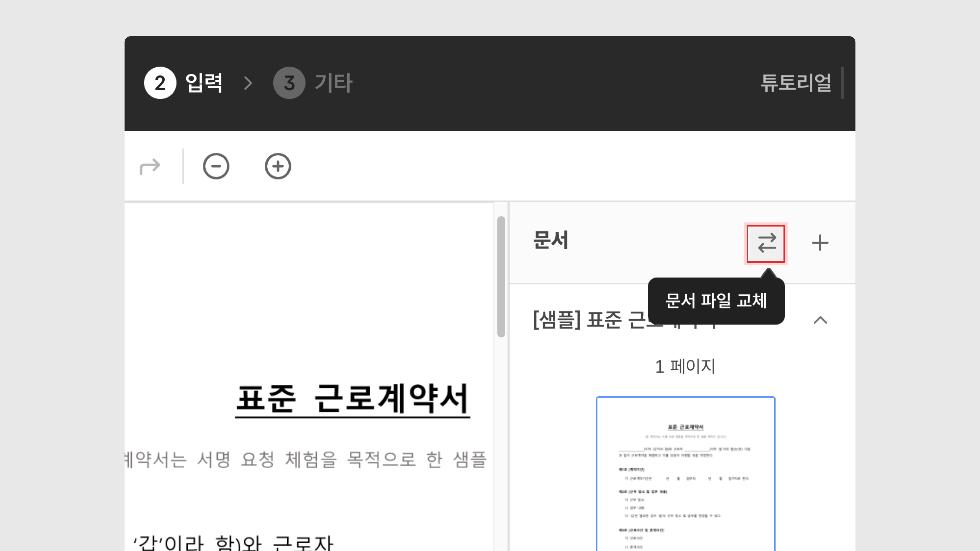Go to the 기타 step label
Image resolution: width=980 pixels, height=551 pixels.
[334, 83]
